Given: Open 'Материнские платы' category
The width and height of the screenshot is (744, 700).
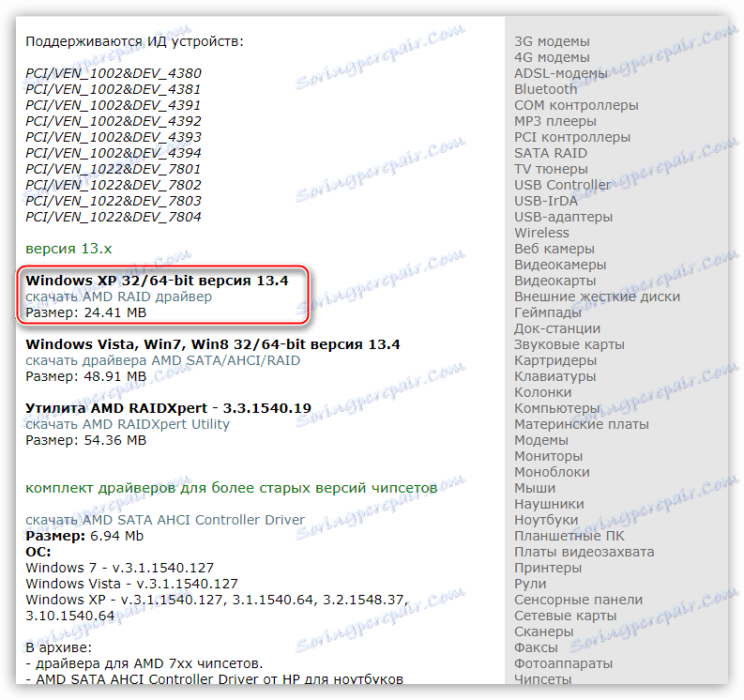Looking at the screenshot, I should (582, 424).
